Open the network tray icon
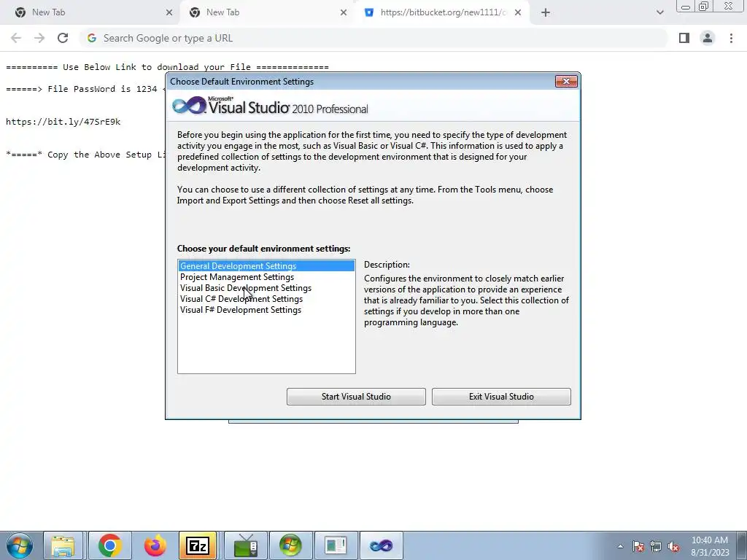The height and width of the screenshot is (560, 747). click(656, 546)
